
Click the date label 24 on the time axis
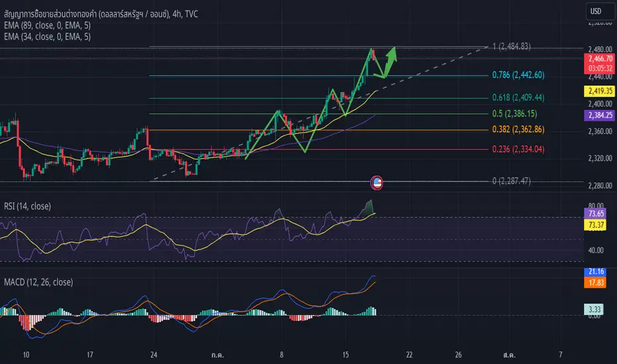click(x=154, y=355)
